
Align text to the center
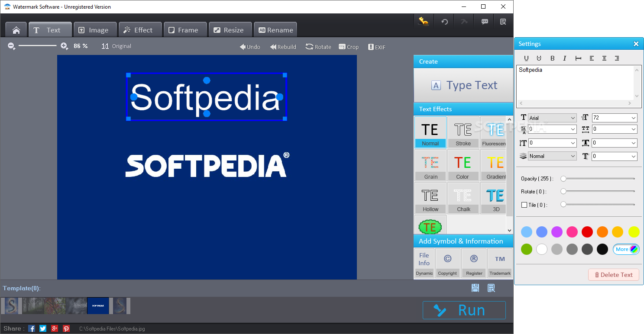pos(604,58)
